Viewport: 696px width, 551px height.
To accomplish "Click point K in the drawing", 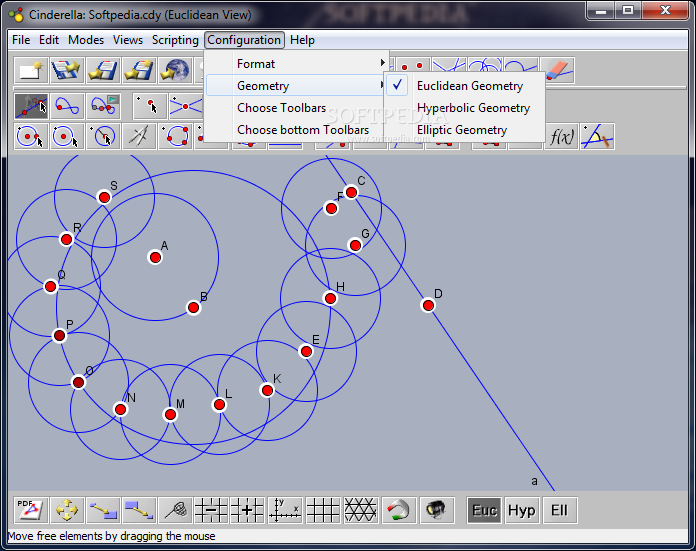I will 267,390.
